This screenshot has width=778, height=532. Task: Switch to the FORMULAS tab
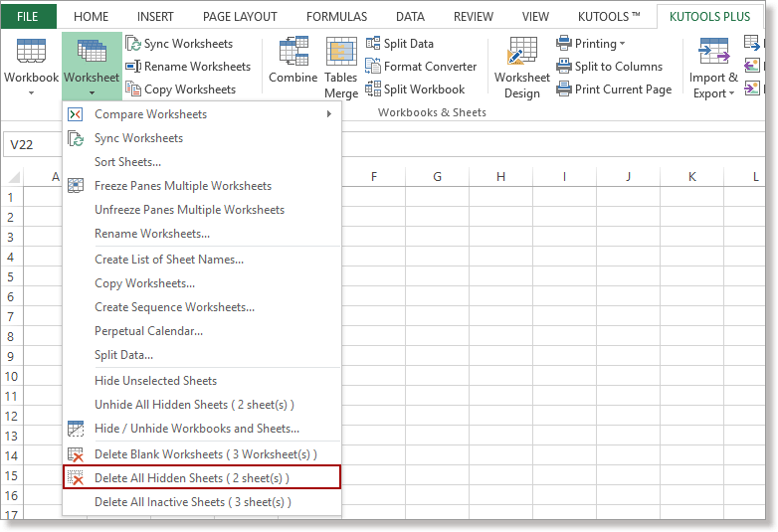coord(336,17)
